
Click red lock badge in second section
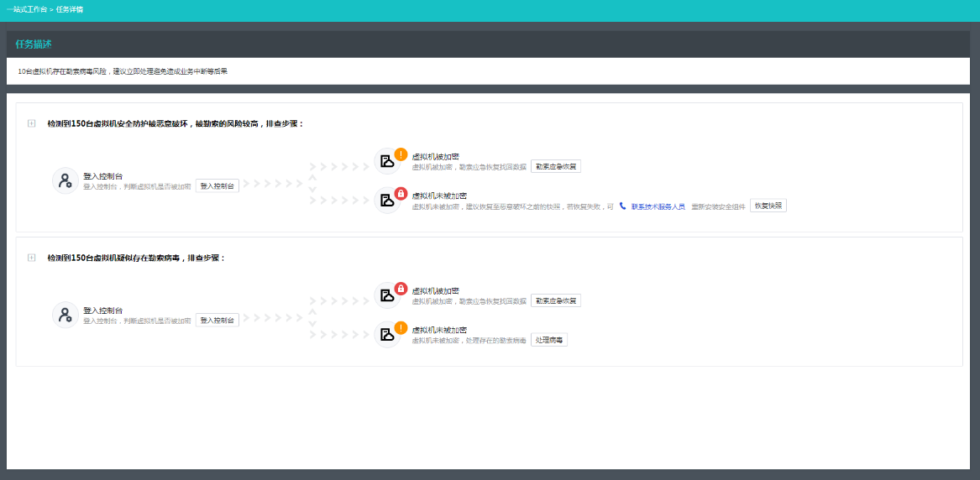point(401,288)
